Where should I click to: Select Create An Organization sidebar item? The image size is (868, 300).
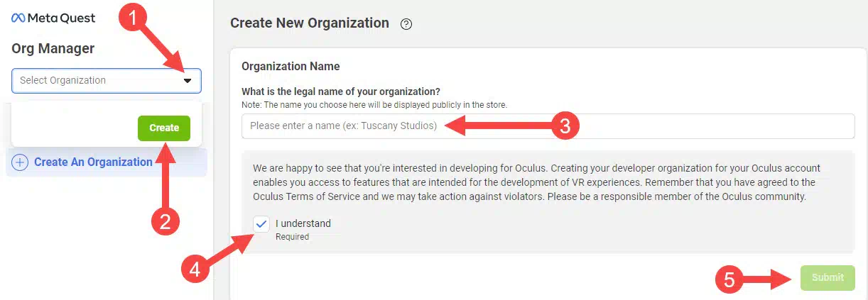click(x=93, y=162)
